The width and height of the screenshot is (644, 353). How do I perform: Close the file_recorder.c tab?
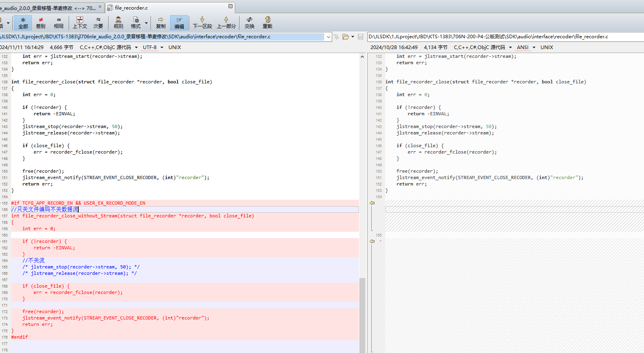[x=230, y=6]
